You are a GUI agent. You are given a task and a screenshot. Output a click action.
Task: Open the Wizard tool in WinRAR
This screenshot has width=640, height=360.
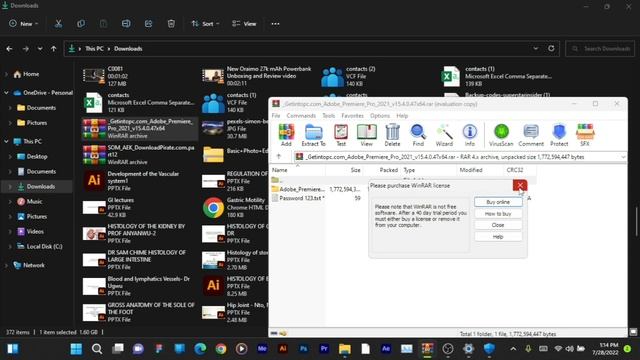(x=444, y=135)
